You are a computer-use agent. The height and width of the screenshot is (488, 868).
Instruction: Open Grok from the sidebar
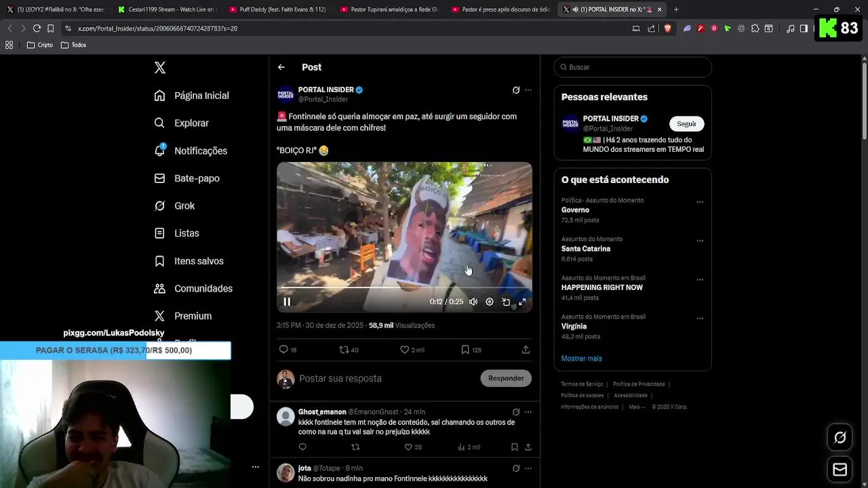(174, 206)
